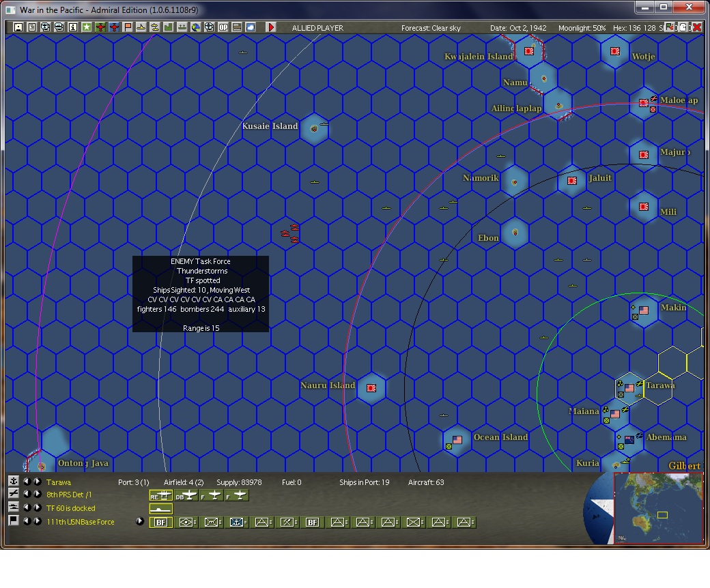The image size is (710, 588).
Task: Open the weather cloud toolbar icon
Action: 251,27
